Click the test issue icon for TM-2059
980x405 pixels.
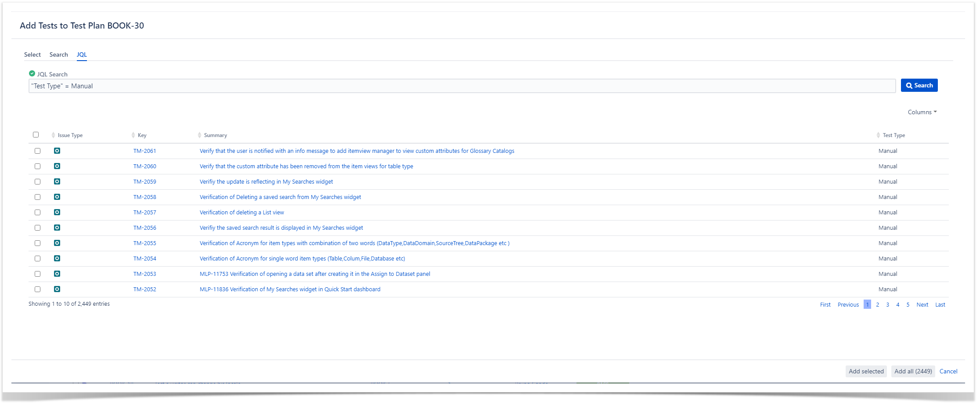57,181
